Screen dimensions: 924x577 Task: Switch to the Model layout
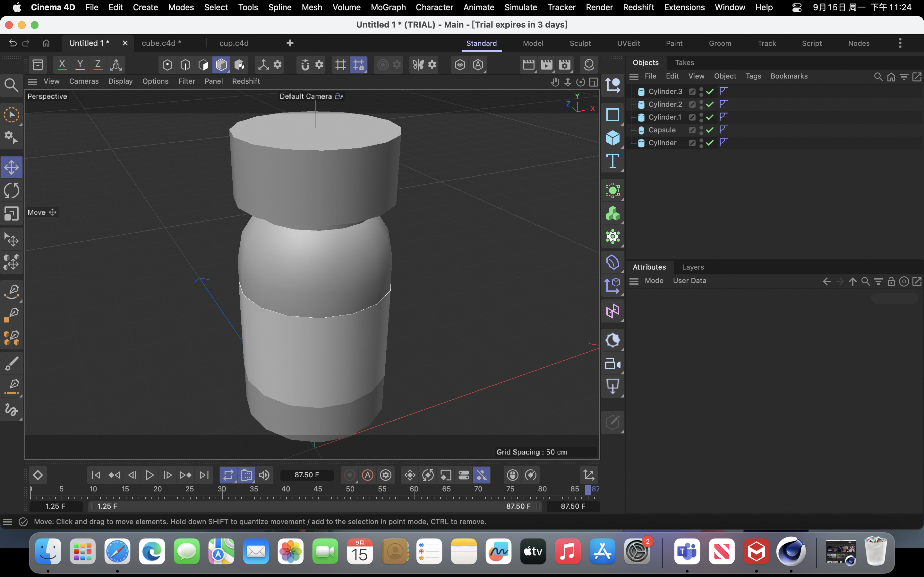533,43
